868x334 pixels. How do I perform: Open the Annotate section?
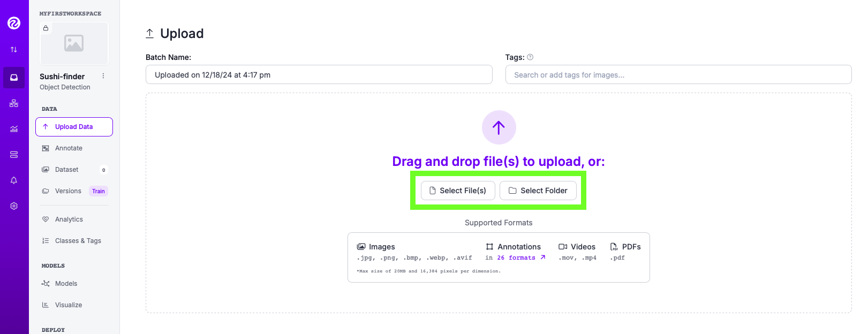(74, 148)
